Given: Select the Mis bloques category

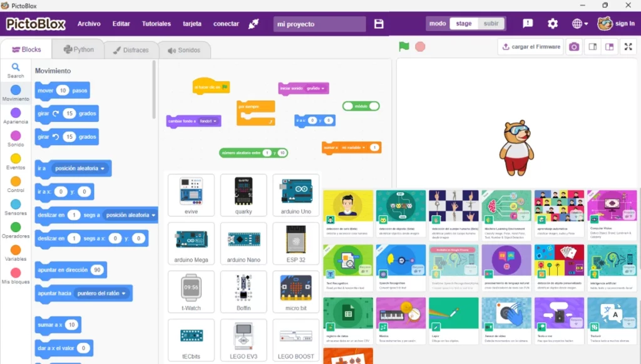Looking at the screenshot, I should tap(16, 276).
